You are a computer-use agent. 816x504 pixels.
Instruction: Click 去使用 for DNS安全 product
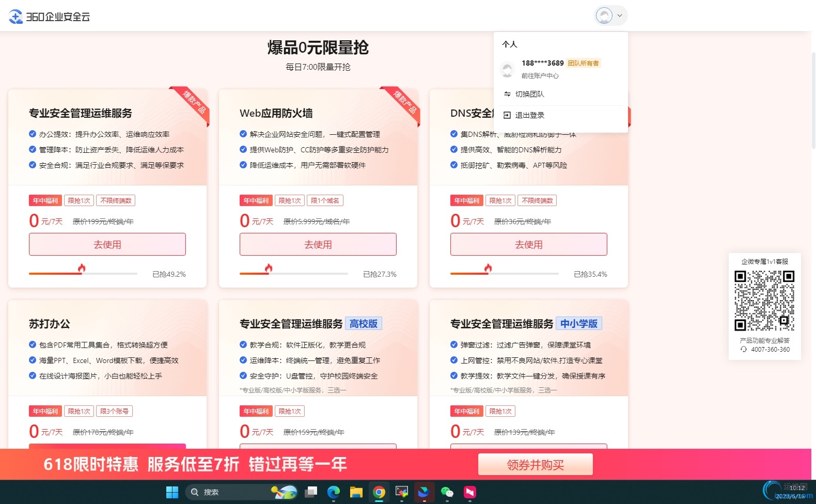click(529, 244)
